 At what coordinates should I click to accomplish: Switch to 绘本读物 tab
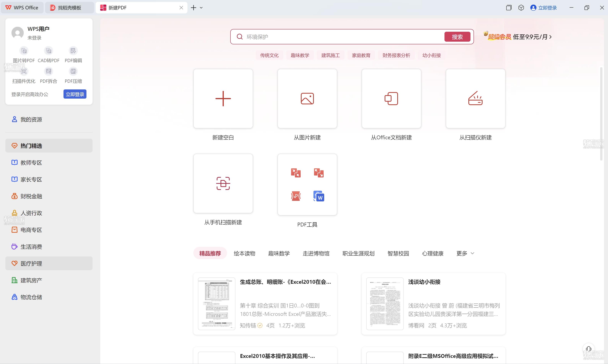point(244,253)
